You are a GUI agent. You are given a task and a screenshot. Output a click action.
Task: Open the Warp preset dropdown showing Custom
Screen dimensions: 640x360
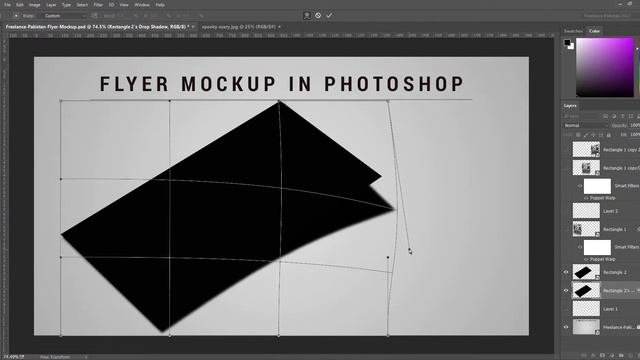[64, 16]
